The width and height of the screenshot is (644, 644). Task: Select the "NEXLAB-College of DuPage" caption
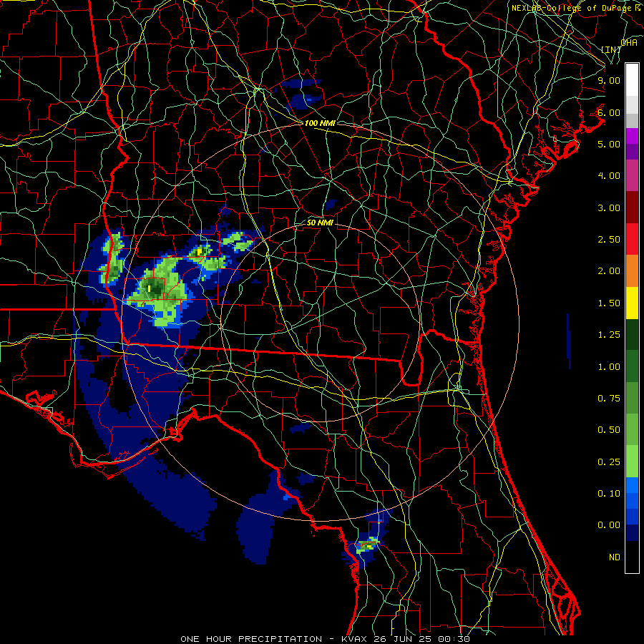tap(571, 8)
